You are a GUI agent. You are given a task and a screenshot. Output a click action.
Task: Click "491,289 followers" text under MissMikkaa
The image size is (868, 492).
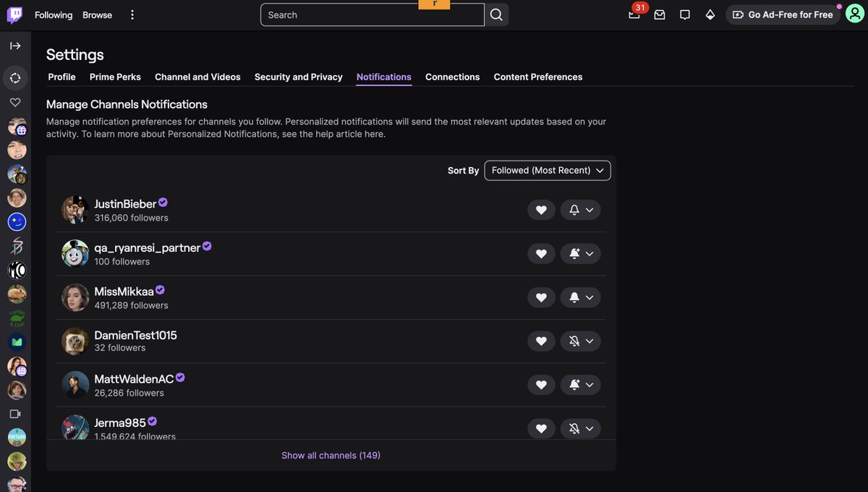131,305
